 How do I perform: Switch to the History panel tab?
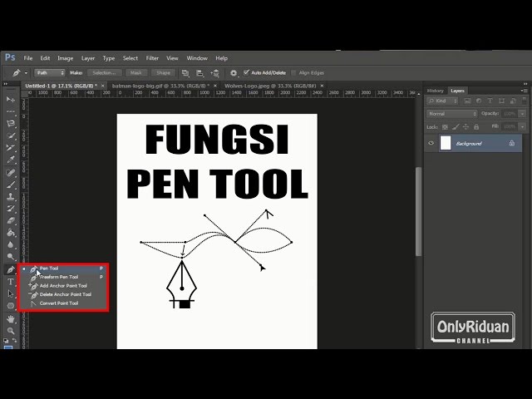pos(436,91)
